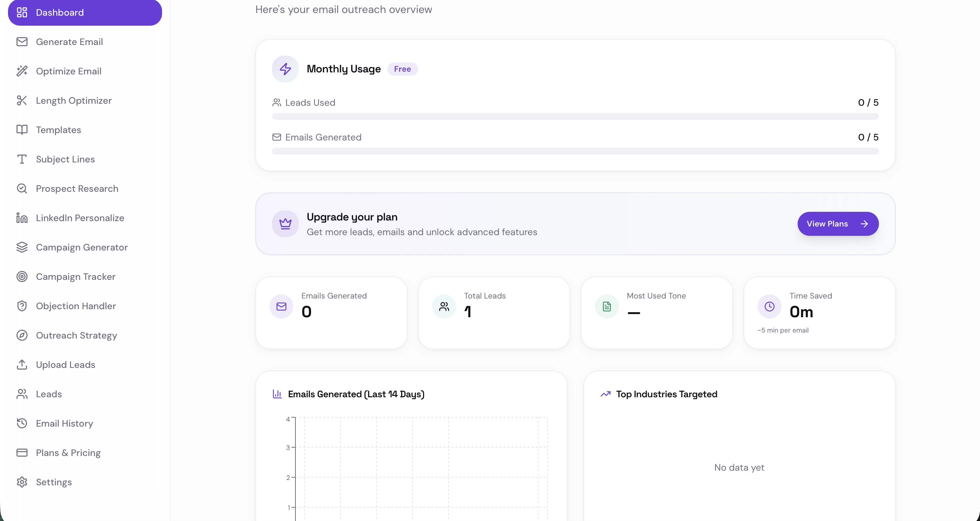Click the Upload Leads upload icon
Viewport: 980px width, 521px height.
22,364
